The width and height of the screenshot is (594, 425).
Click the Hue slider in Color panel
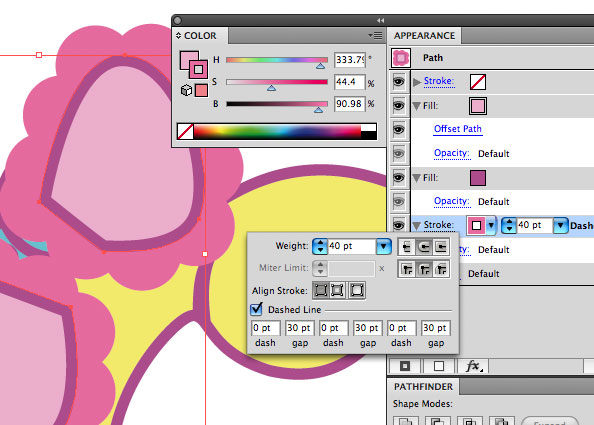click(x=277, y=60)
